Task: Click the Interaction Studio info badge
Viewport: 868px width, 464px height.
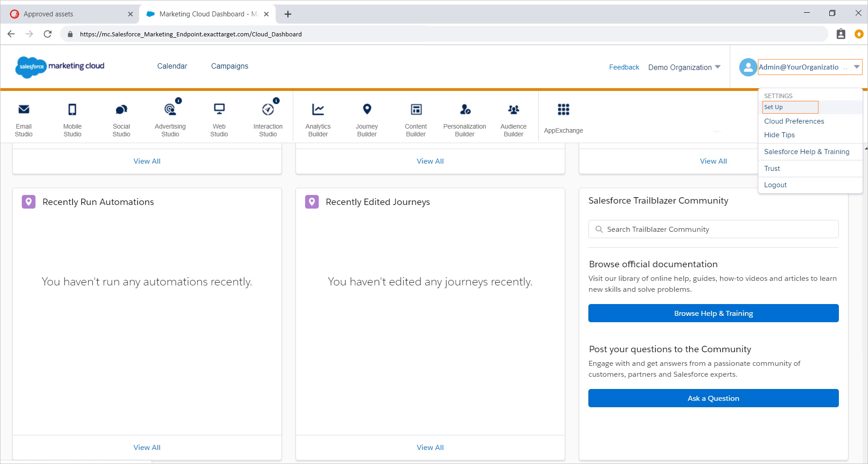Action: point(276,100)
